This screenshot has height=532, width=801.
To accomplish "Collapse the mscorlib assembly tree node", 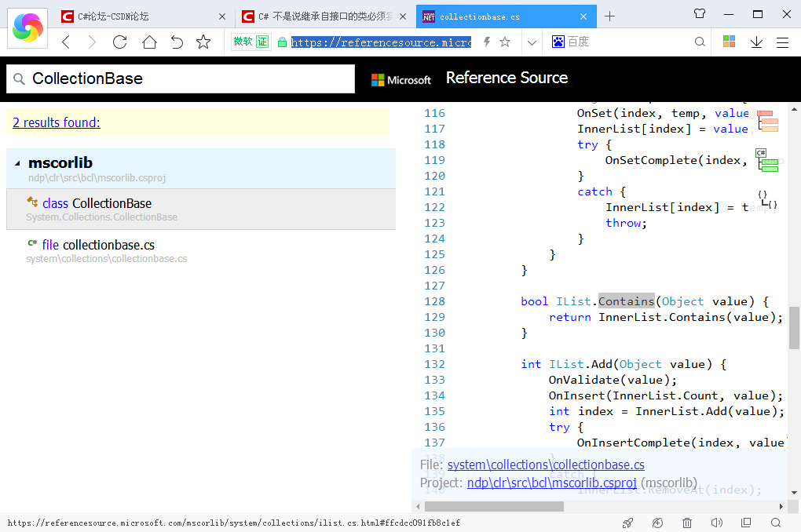I will pos(18,163).
